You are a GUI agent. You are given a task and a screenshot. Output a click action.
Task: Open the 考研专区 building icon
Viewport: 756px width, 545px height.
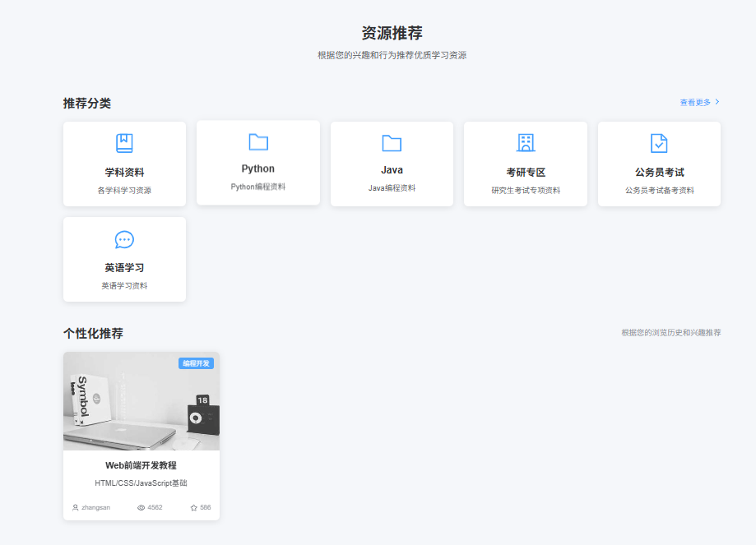pos(525,141)
